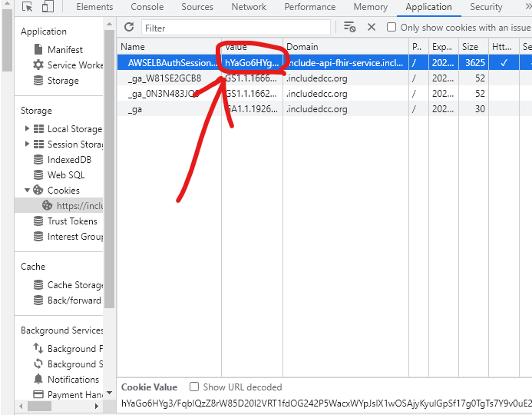Screen dimensions: 532x415
Task: Switch to the Memory tab
Action: coord(371,7)
